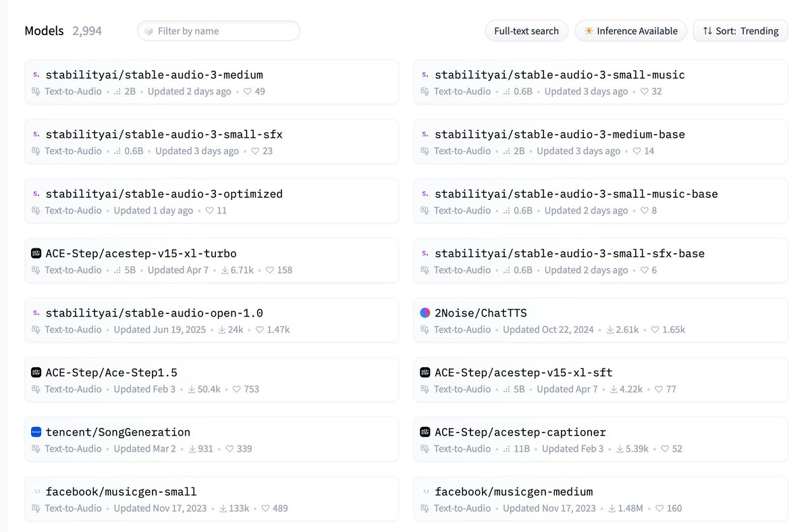Click the Meta logo beside musicgen-medium
Image resolution: width=810 pixels, height=532 pixels.
(425, 491)
